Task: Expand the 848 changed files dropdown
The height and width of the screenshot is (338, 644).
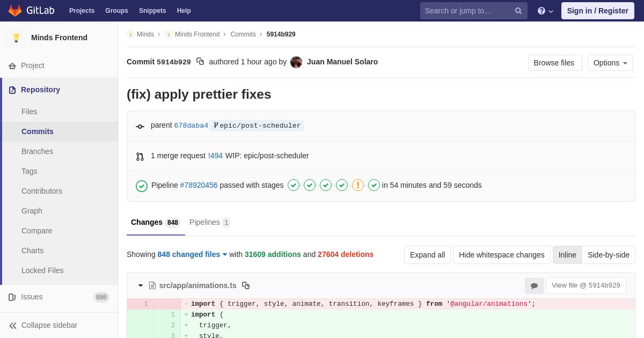Action: click(x=192, y=254)
